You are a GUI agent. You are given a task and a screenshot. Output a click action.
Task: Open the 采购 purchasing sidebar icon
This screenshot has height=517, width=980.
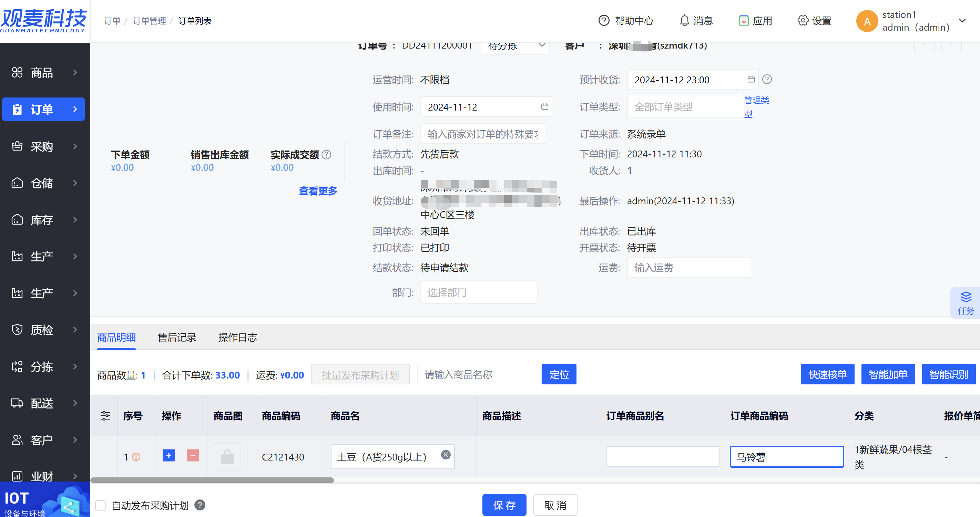coord(17,146)
